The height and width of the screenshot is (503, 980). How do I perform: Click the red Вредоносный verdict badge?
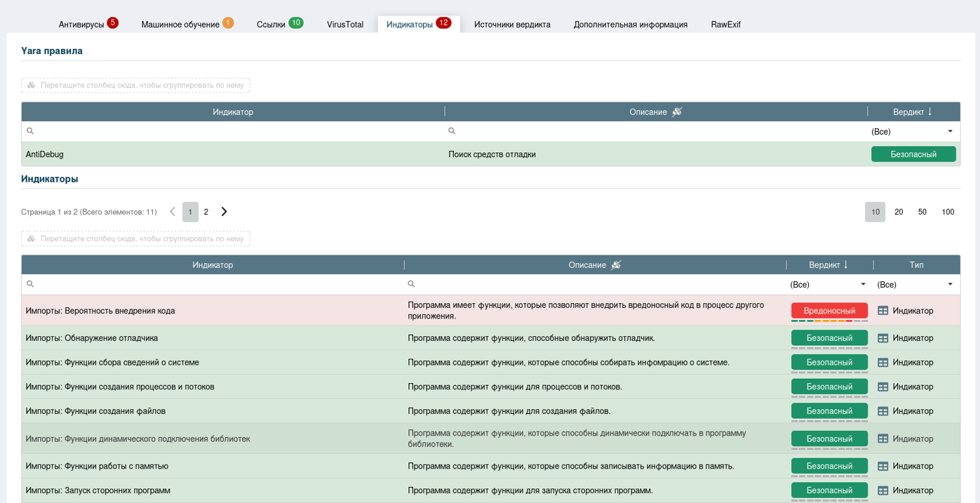coord(829,311)
